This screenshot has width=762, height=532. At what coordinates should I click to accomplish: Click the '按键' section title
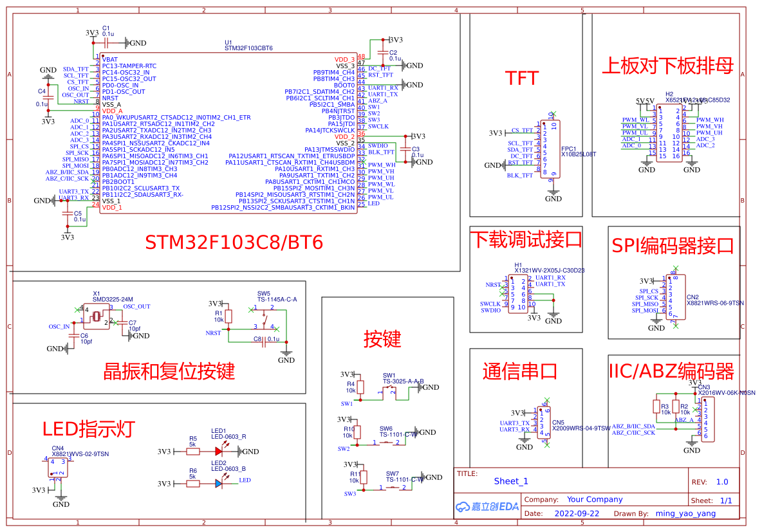[382, 339]
